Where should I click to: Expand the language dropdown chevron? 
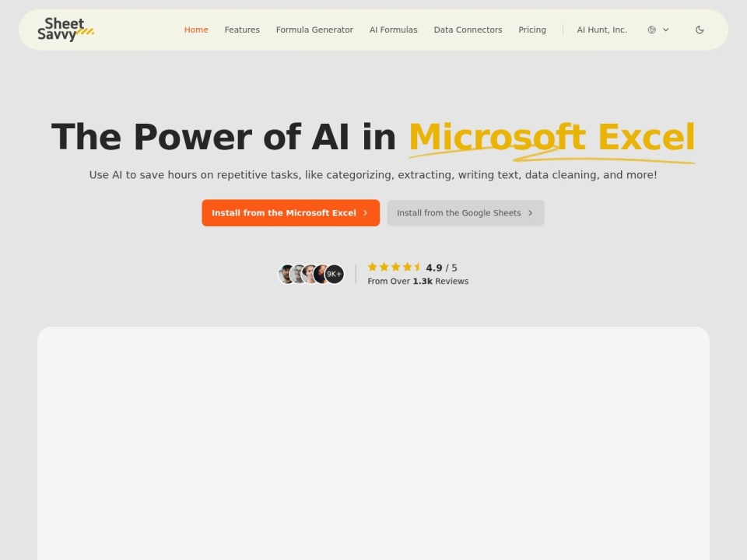pyautogui.click(x=666, y=30)
